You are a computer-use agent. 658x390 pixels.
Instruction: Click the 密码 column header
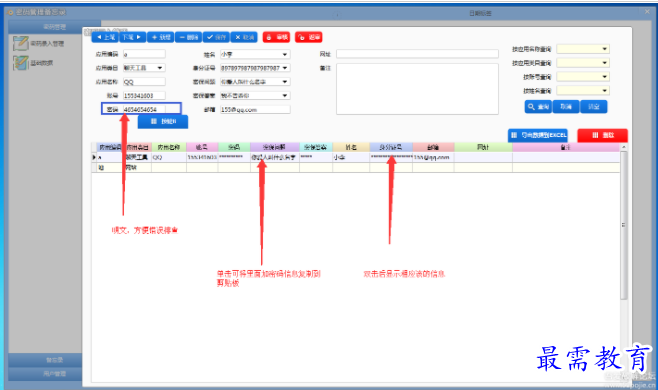click(234, 147)
